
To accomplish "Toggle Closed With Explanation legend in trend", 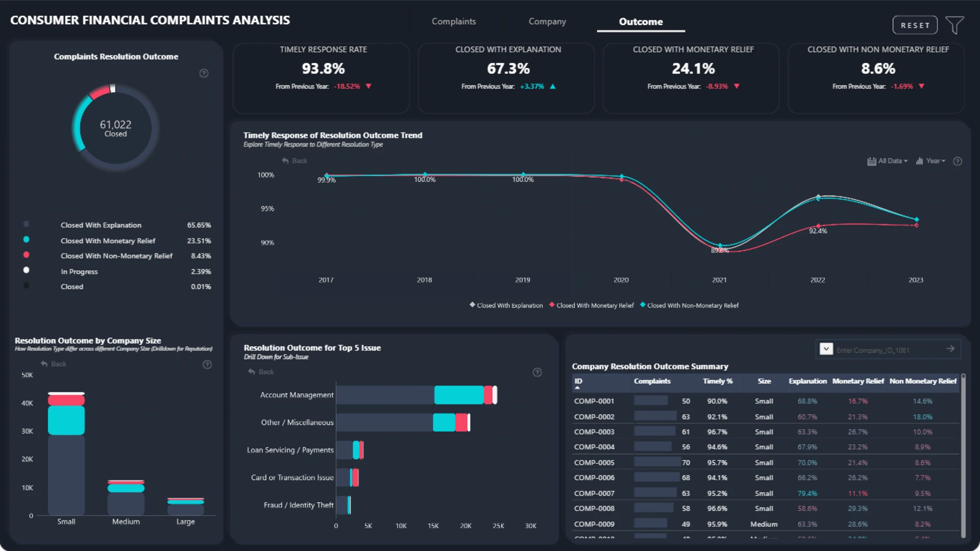I will tap(506, 305).
